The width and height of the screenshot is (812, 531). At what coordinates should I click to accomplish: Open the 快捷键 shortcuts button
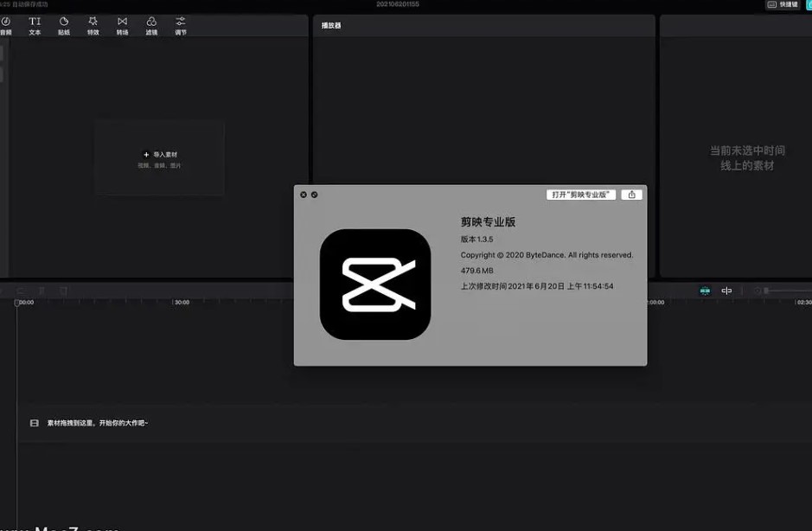click(x=782, y=4)
